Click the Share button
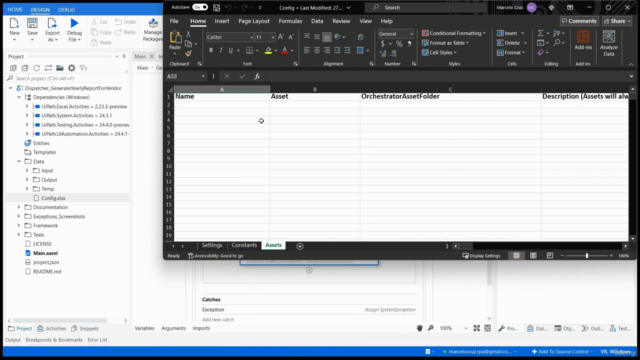 617,21
